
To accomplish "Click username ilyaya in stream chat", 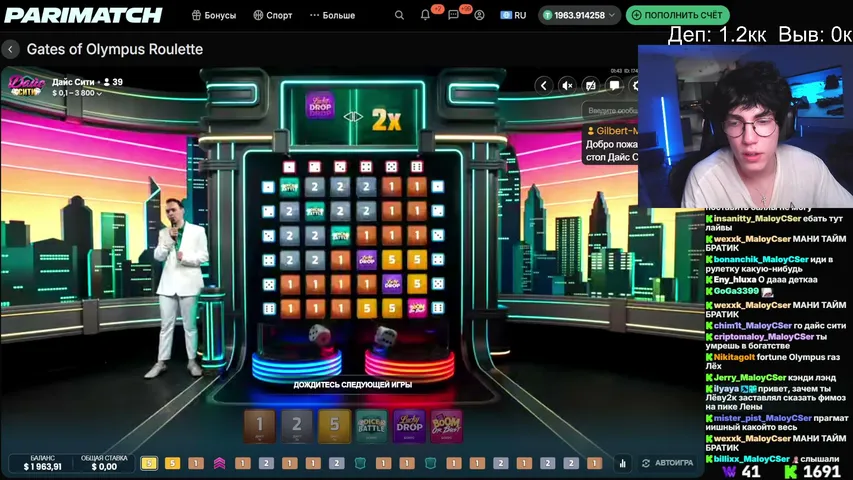I will tap(726, 389).
